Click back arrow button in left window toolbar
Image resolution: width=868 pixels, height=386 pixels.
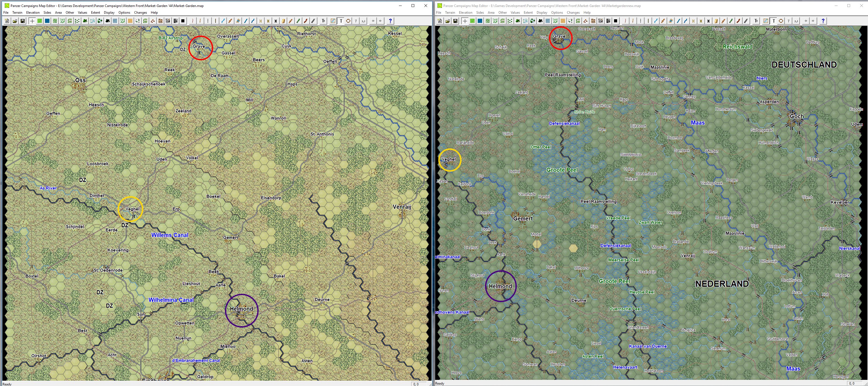373,21
